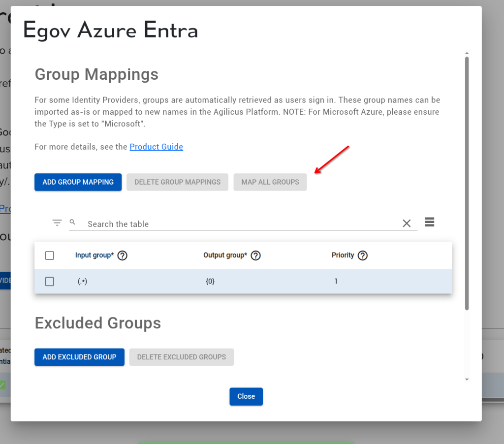
Task: Click ADD GROUP MAPPING
Action: (78, 182)
